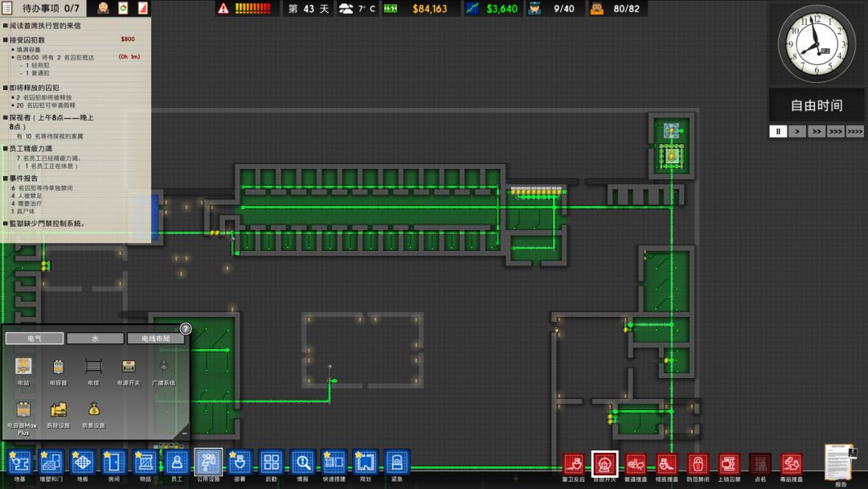The image size is (868, 489).
Task: Expand the 员工精疲力竭 todo entry
Action: pyautogui.click(x=31, y=149)
